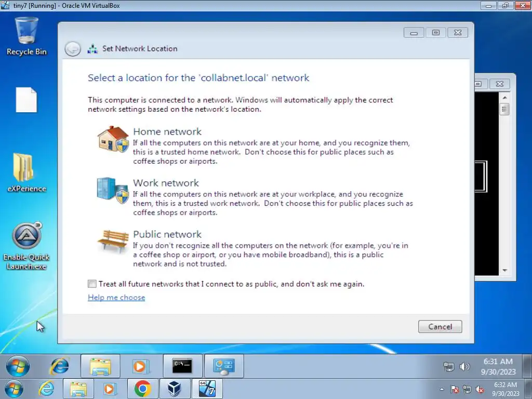Restore down the VirtualBox tiny7 window
The image size is (532, 399).
click(x=505, y=5)
